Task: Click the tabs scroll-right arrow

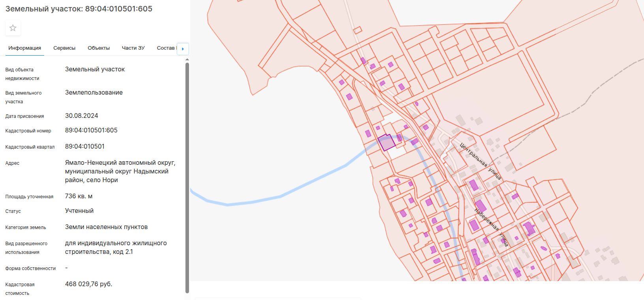Action: (x=183, y=49)
